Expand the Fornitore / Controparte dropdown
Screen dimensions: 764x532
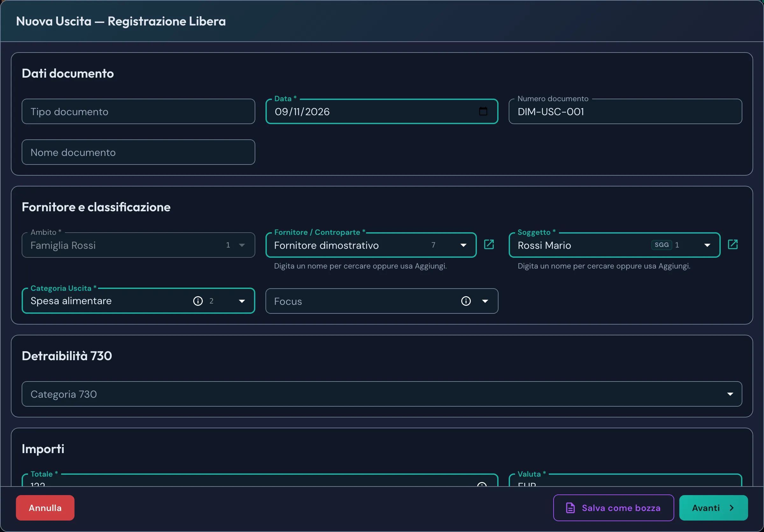[x=463, y=245]
